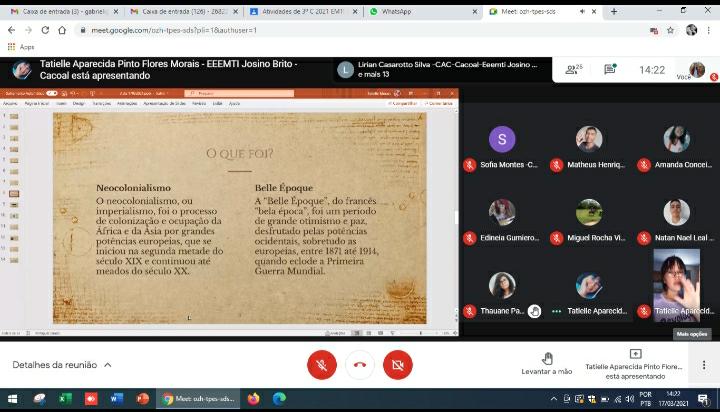Click muted mic icon beside Edineia Gumiero
Viewport: 720px width, 412px height.
pyautogui.click(x=469, y=238)
